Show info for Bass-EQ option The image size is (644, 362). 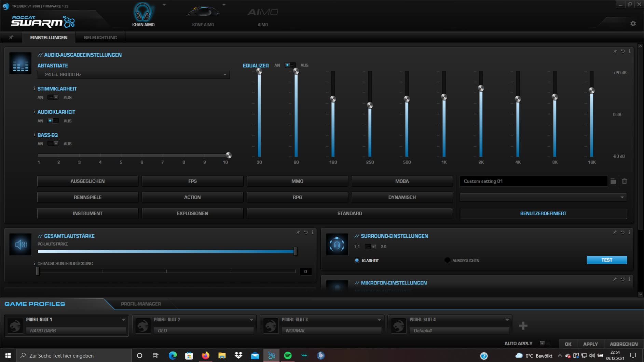pyautogui.click(x=34, y=135)
